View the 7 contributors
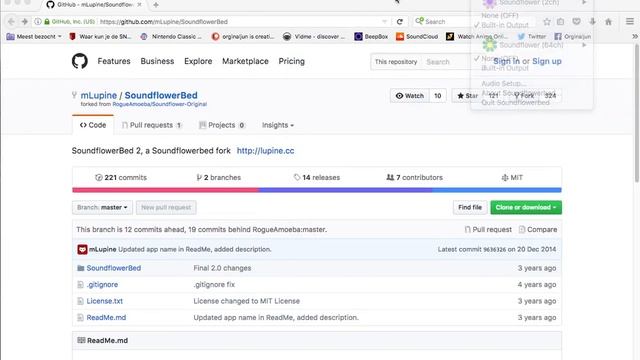 point(415,178)
